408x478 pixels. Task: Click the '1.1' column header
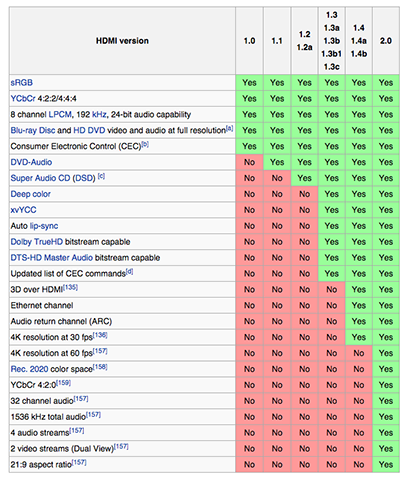click(x=277, y=41)
